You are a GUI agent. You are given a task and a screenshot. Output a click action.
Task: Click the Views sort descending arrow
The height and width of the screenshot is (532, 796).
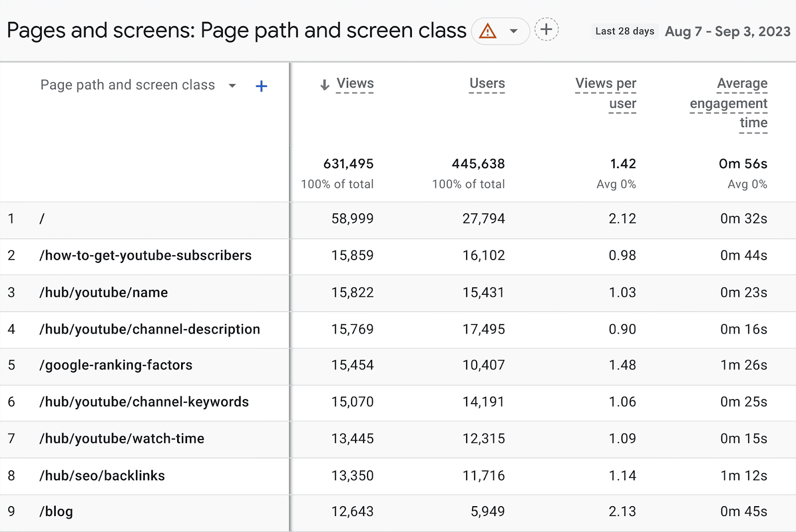pyautogui.click(x=324, y=85)
